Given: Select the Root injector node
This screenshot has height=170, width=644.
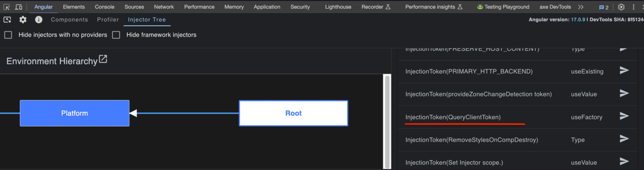Looking at the screenshot, I should (x=293, y=113).
